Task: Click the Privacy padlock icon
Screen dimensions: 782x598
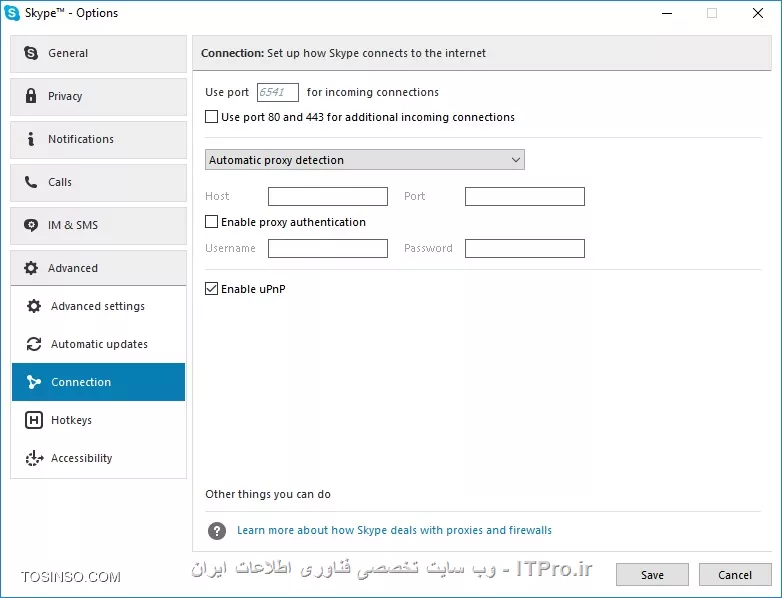Action: [x=31, y=96]
